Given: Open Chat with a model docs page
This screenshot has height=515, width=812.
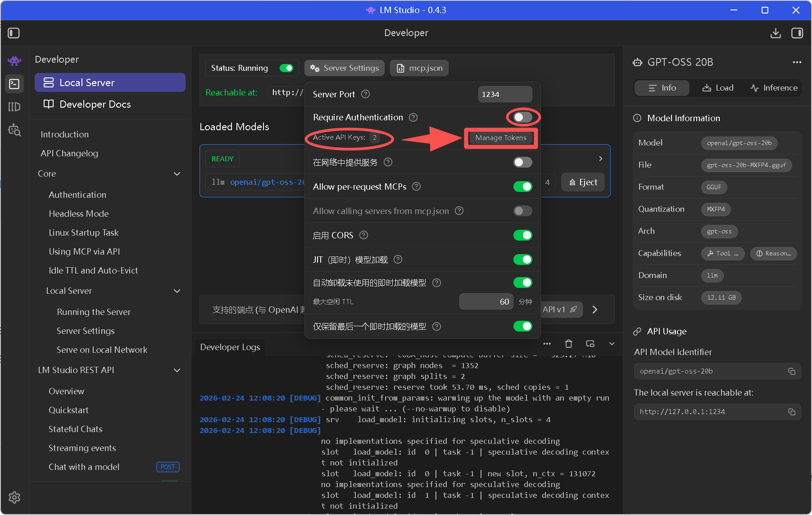Looking at the screenshot, I should pyautogui.click(x=84, y=467).
